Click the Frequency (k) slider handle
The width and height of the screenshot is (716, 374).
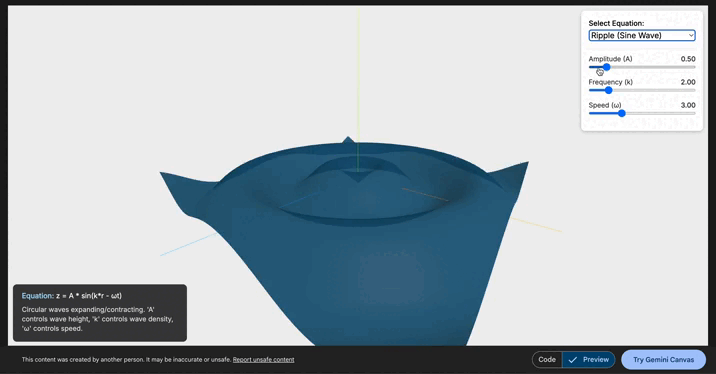(x=608, y=90)
